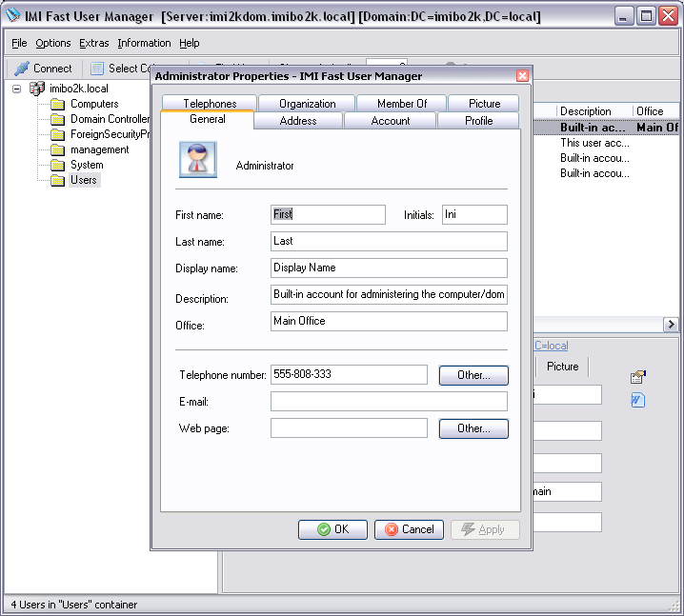Click the ForeignSecurityPrincipals folder icon
Viewport: 684px width, 616px height.
pos(57,134)
